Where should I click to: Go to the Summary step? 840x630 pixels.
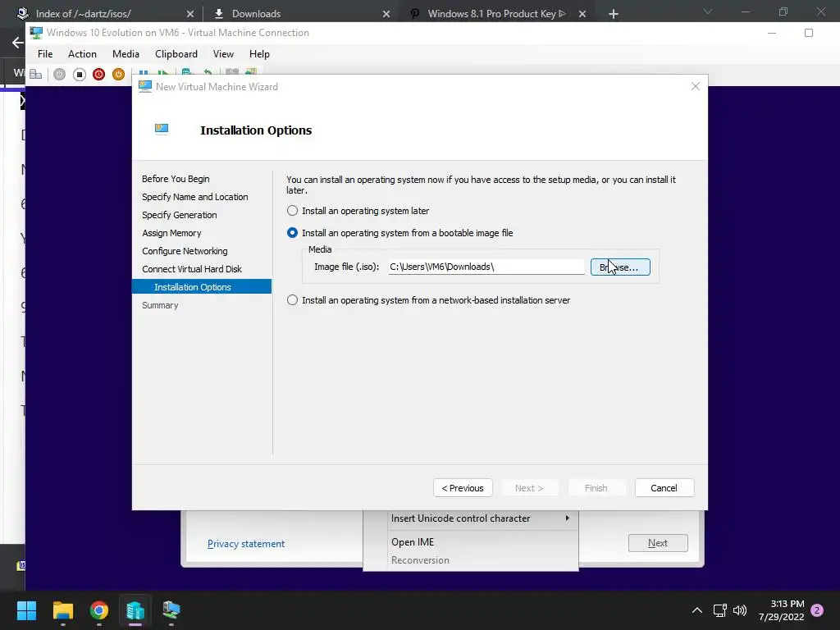point(160,305)
